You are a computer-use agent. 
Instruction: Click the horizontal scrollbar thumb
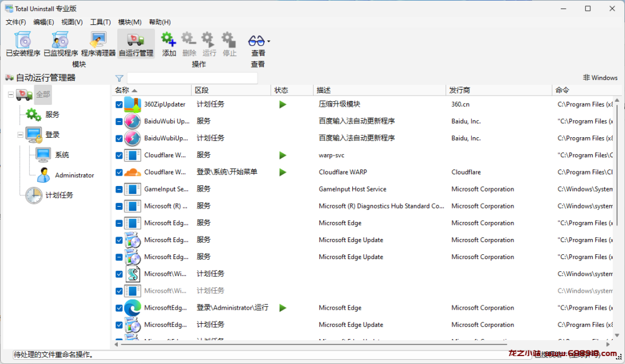(x=313, y=344)
